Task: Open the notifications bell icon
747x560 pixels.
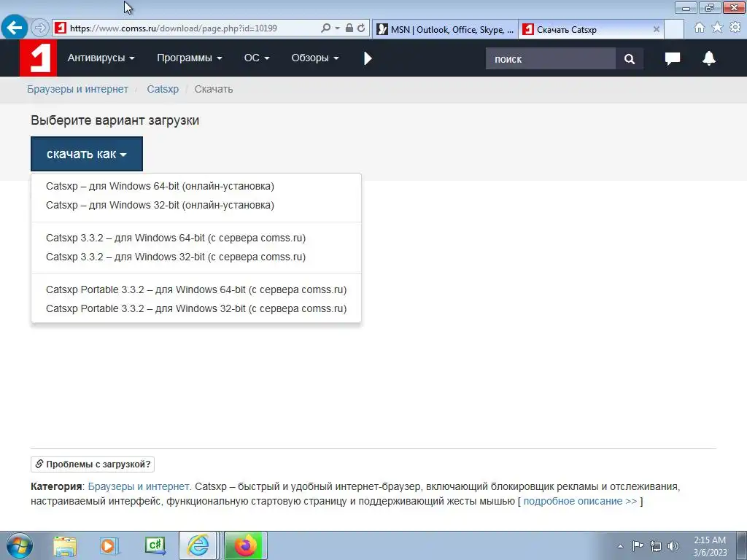Action: click(709, 58)
